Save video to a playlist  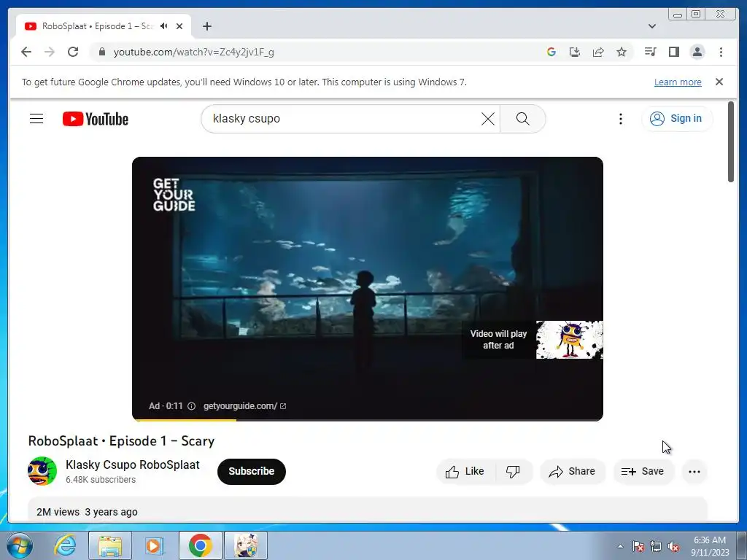[643, 472]
